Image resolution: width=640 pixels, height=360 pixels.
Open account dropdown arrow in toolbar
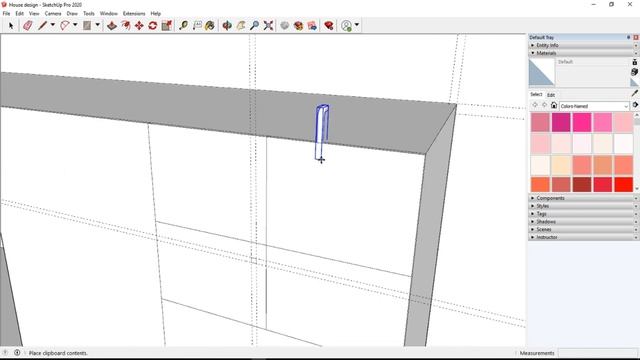(x=357, y=25)
